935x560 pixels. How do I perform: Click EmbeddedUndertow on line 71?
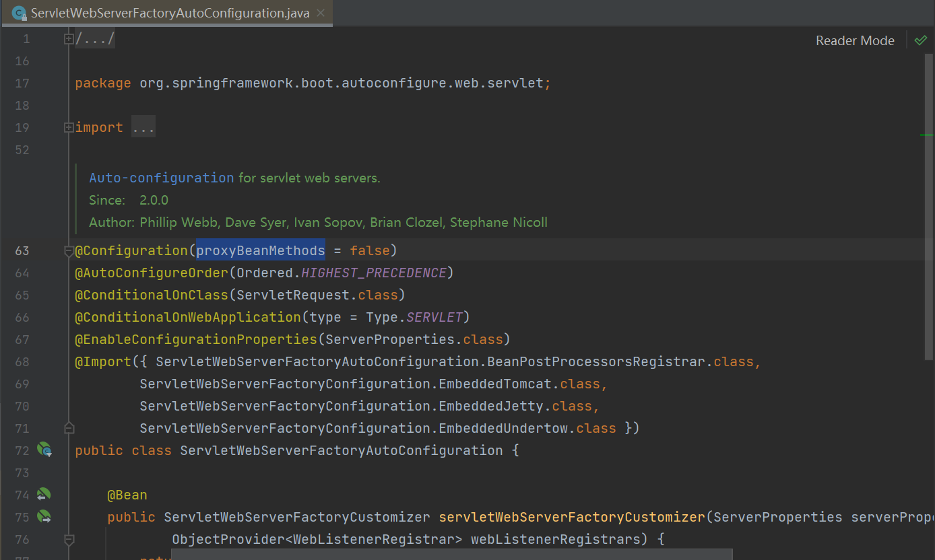click(x=503, y=428)
